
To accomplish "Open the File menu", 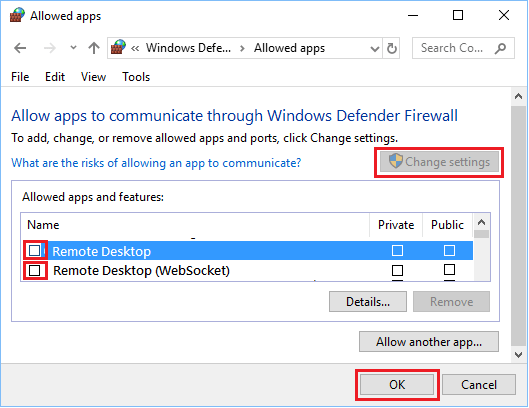I will pos(20,77).
